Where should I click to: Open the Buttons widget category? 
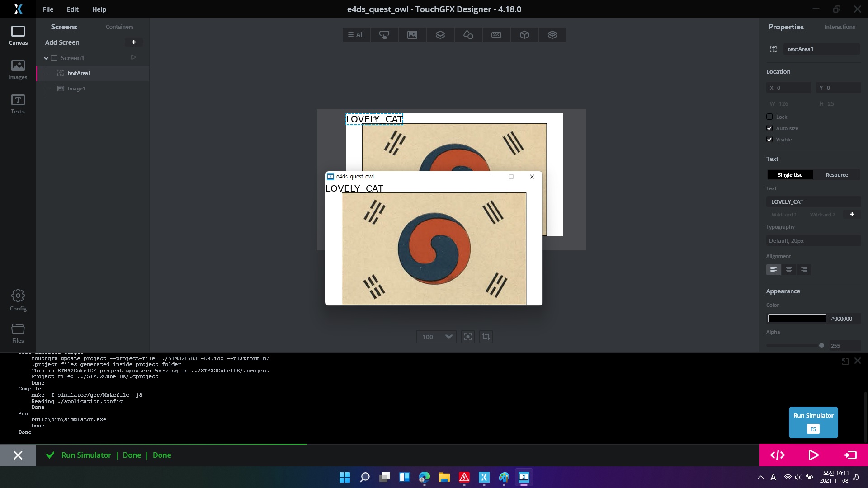click(x=384, y=35)
